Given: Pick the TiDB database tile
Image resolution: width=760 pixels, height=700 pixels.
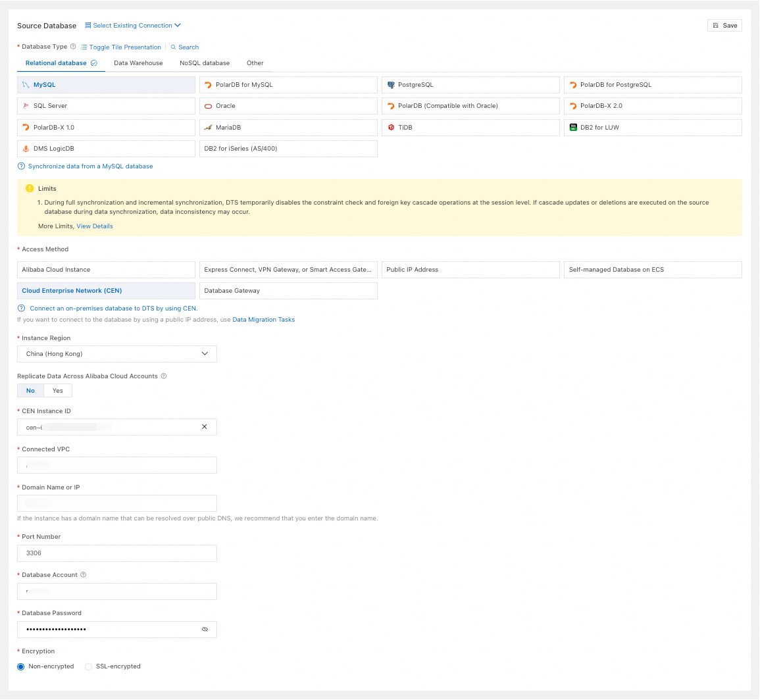Looking at the screenshot, I should tap(470, 128).
